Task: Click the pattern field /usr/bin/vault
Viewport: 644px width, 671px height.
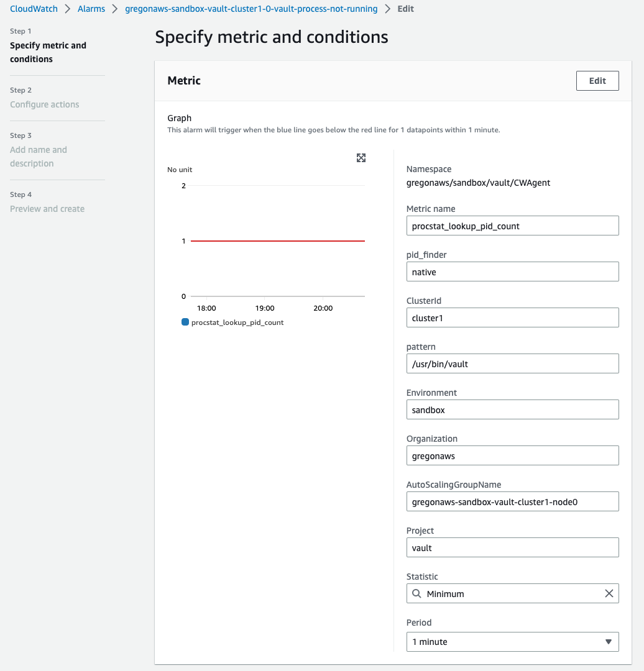Action: (512, 364)
